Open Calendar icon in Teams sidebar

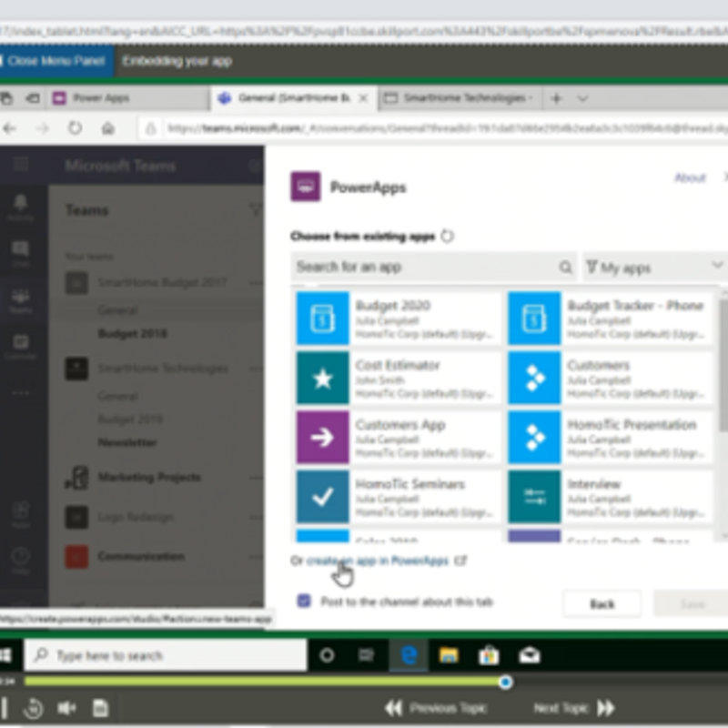pos(20,347)
